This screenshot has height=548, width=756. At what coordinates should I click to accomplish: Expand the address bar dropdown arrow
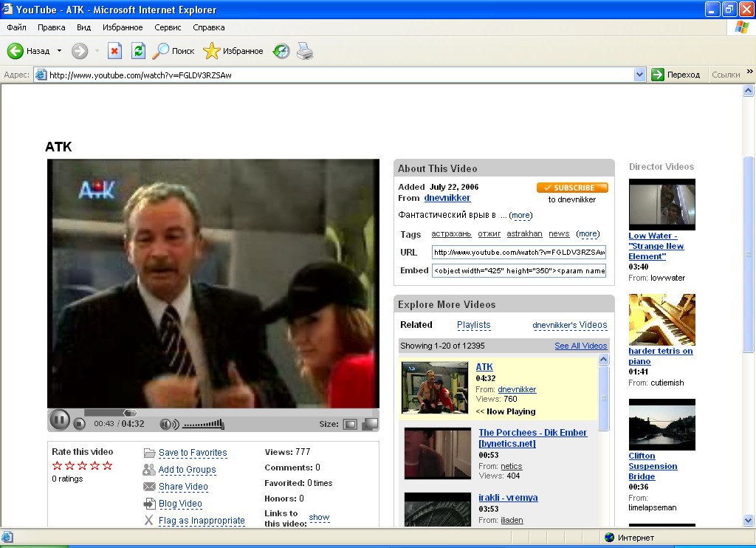click(640, 75)
